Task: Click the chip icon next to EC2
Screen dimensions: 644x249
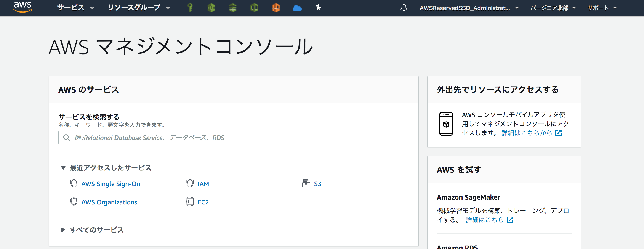Action: click(190, 201)
